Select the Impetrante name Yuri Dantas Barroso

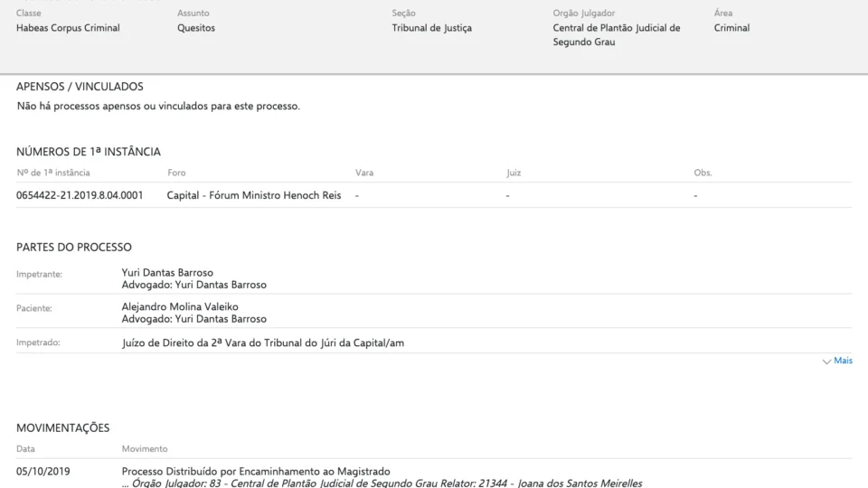167,272
